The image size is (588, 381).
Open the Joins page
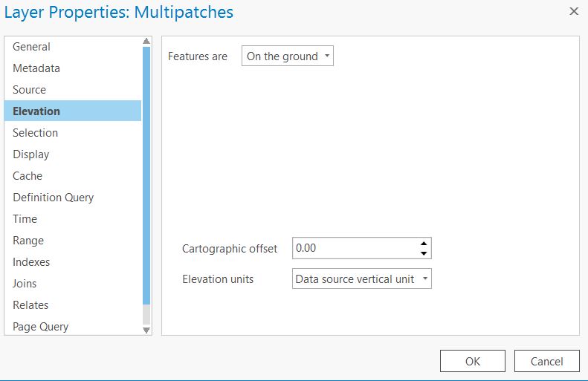point(25,284)
